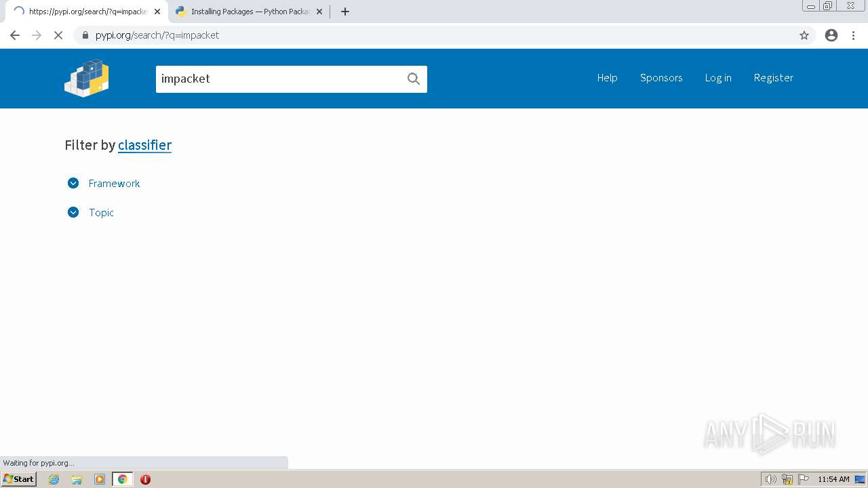Open a new browser tab
Image resolution: width=868 pixels, height=488 pixels.
click(345, 12)
